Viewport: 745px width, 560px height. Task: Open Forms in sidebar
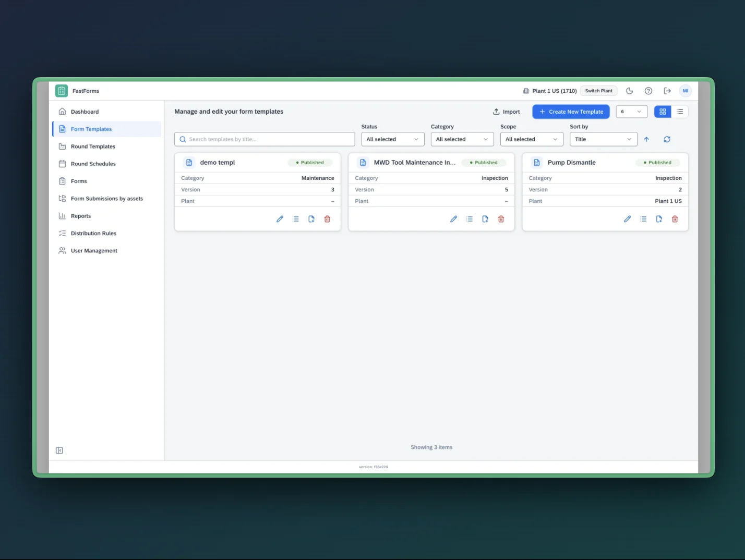point(106,181)
